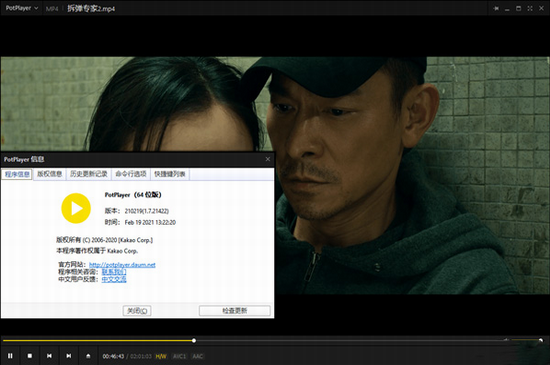Select the 命令行选项 tab
This screenshot has width=550, height=365.
pos(131,174)
